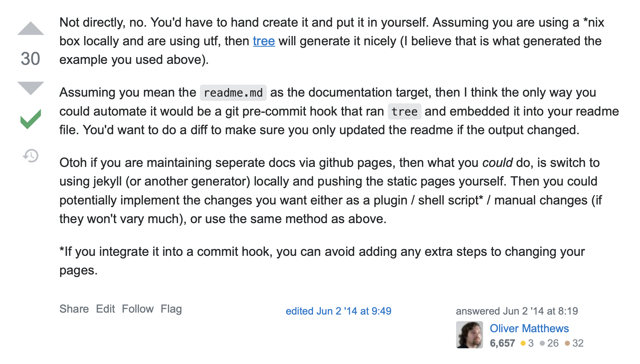The height and width of the screenshot is (364, 640).
Task: Click the gold badge icon next to Oliver Matthews
Action: [x=524, y=343]
